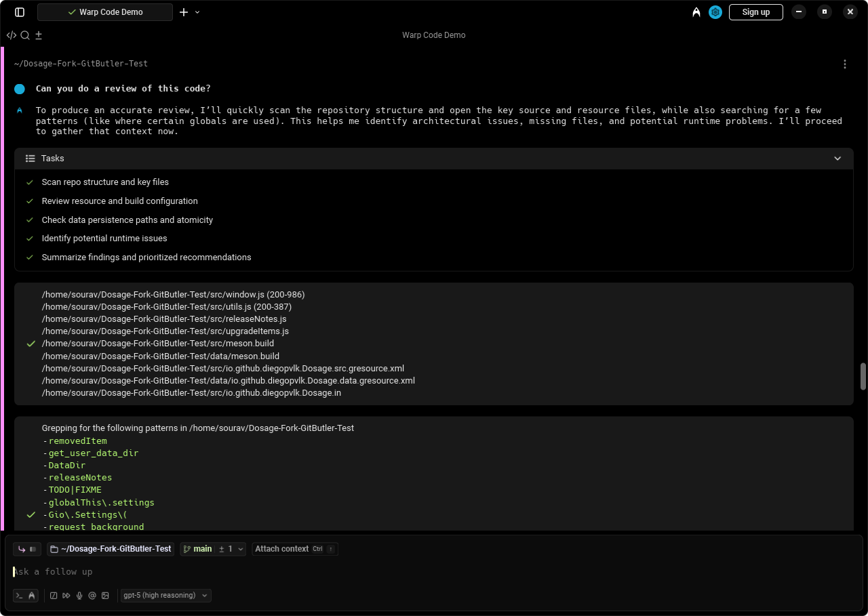Image resolution: width=868 pixels, height=616 pixels.
Task: Open io.github.diegopvlk.Dosage.in file path
Action: coord(191,393)
